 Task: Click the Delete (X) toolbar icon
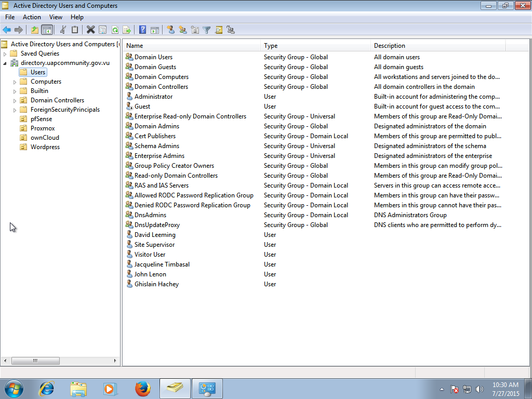[x=90, y=30]
